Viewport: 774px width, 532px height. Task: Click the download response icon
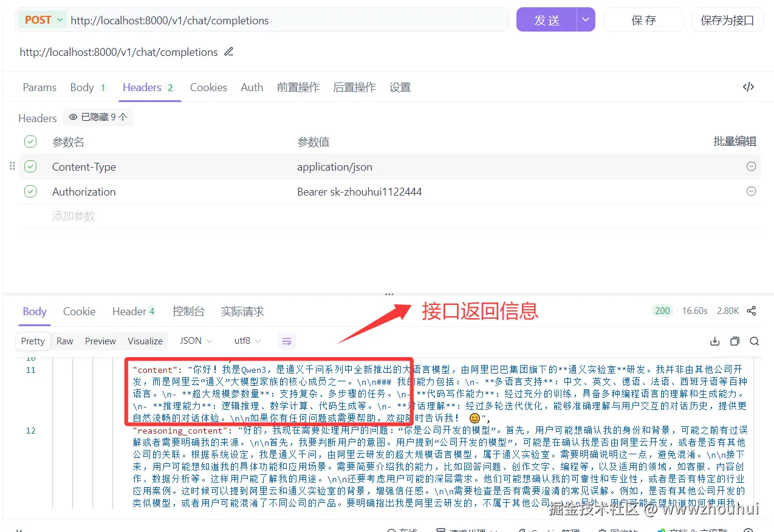[715, 341]
